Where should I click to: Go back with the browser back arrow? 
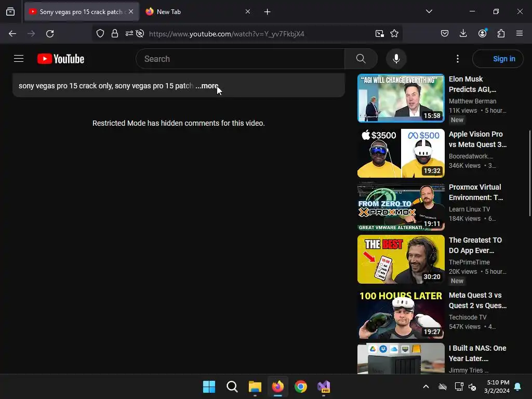12,34
